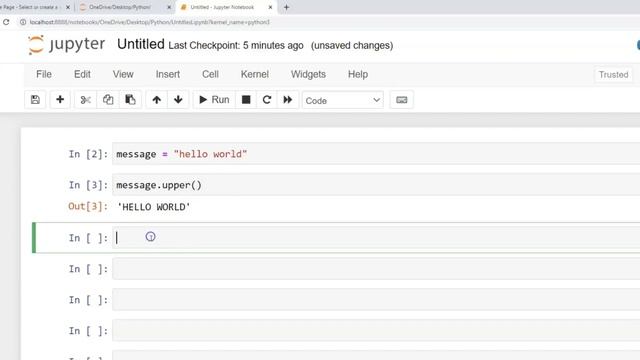Click the Out[3]: prompt label
Viewport: 640px width, 360px height.
point(88,207)
